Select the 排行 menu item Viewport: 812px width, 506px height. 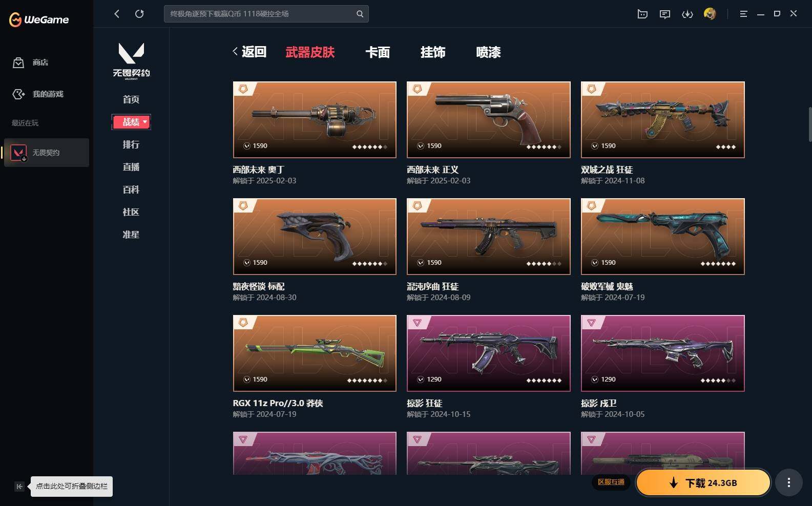(x=131, y=144)
